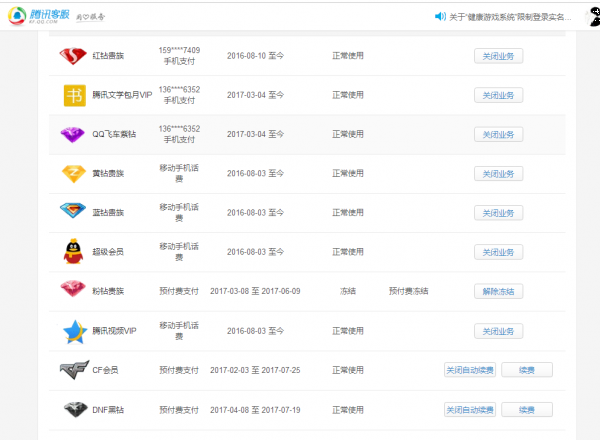The image size is (600, 440).
Task: Click the 粉钻贵族 service name
Action: [108, 291]
